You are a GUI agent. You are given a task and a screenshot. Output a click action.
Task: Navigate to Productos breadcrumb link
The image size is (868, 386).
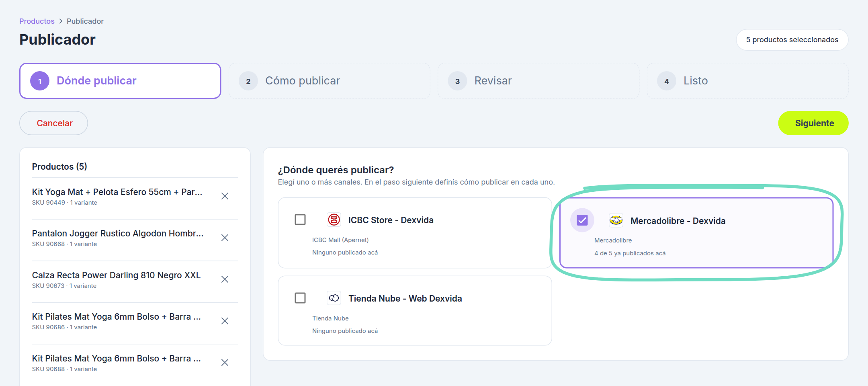click(x=37, y=21)
